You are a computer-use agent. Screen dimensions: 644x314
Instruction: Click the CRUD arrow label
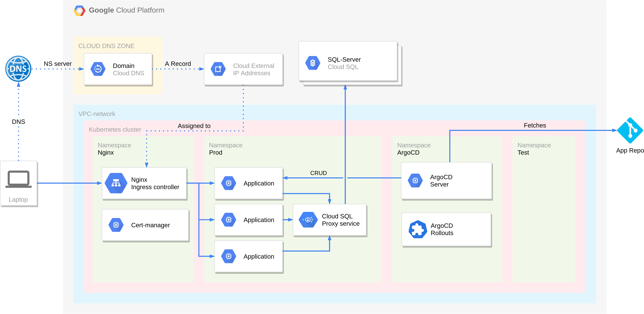click(x=318, y=173)
